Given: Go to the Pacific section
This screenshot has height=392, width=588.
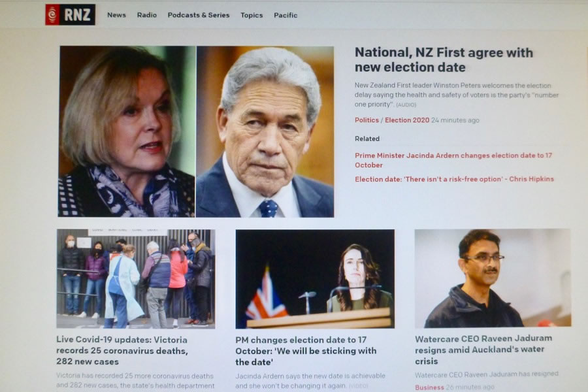Looking at the screenshot, I should [286, 16].
